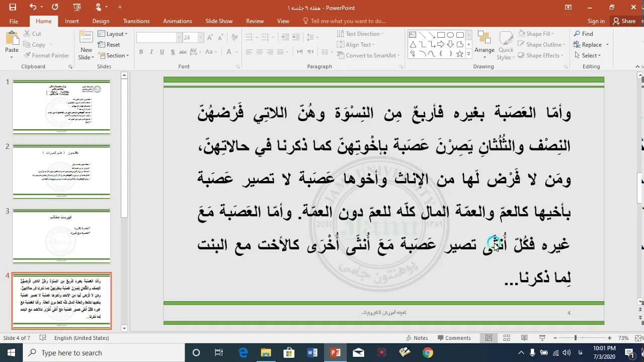Click the New Slide icon

click(x=86, y=38)
